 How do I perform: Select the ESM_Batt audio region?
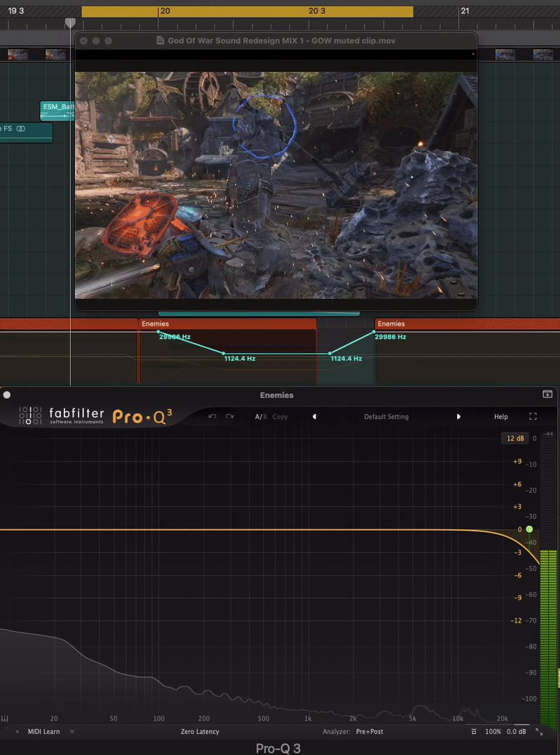[57, 111]
